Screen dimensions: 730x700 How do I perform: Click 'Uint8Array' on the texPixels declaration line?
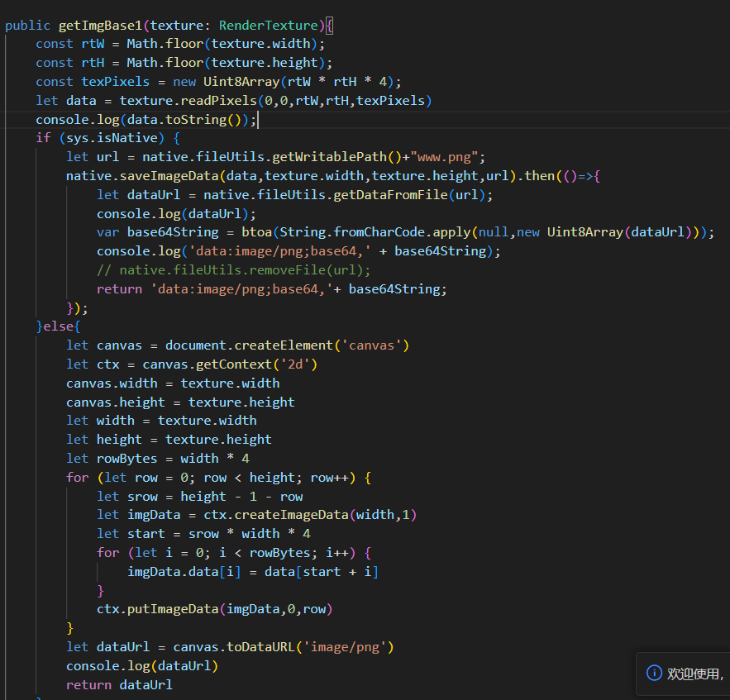tap(241, 82)
